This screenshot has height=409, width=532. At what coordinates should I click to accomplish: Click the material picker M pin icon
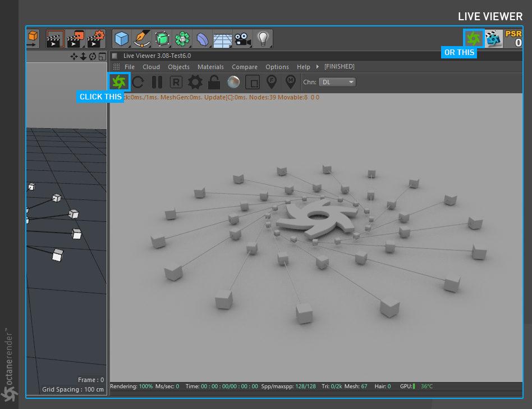pos(291,82)
